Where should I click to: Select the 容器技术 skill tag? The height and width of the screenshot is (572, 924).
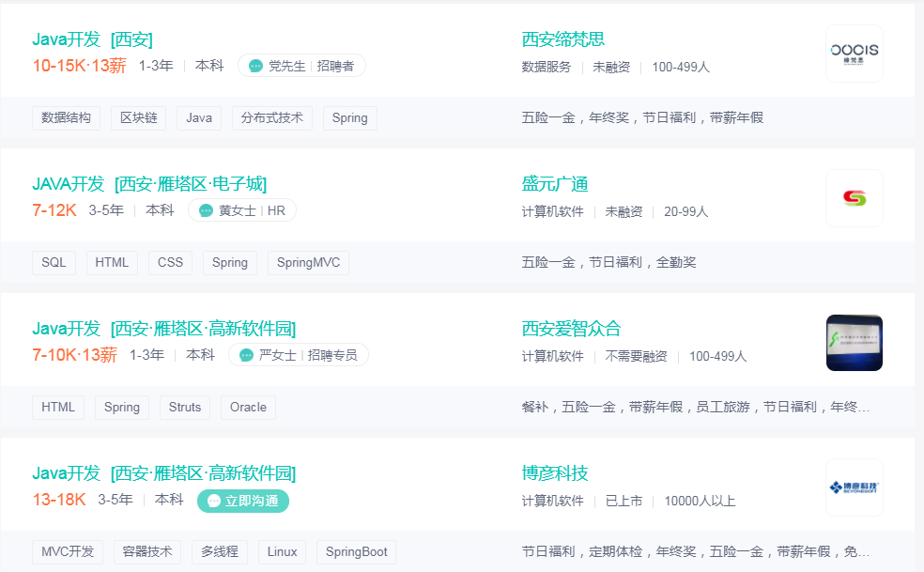[x=147, y=552]
